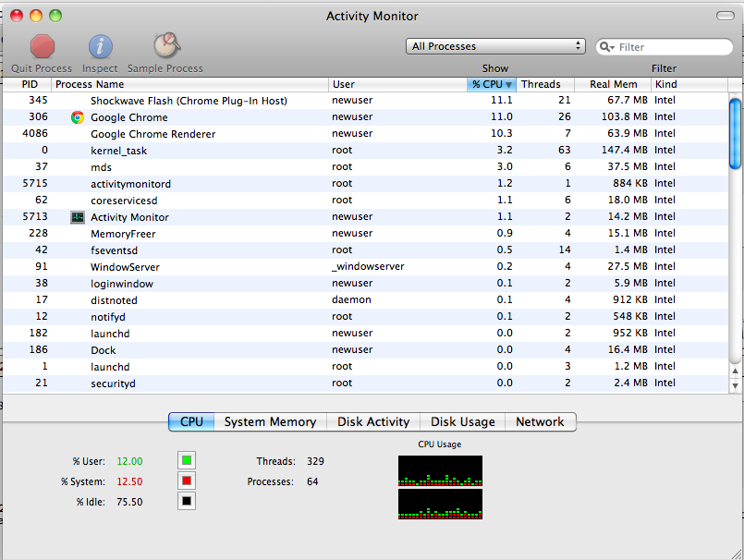Select the launchd process with PID 1
Image resolution: width=744 pixels, height=560 pixels.
(365, 366)
